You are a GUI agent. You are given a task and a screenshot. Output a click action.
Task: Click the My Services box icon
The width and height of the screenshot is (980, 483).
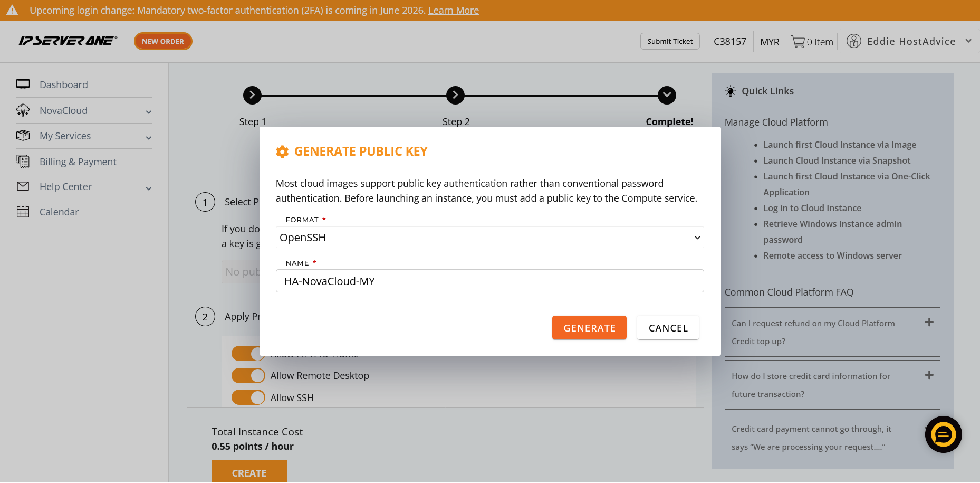point(23,136)
